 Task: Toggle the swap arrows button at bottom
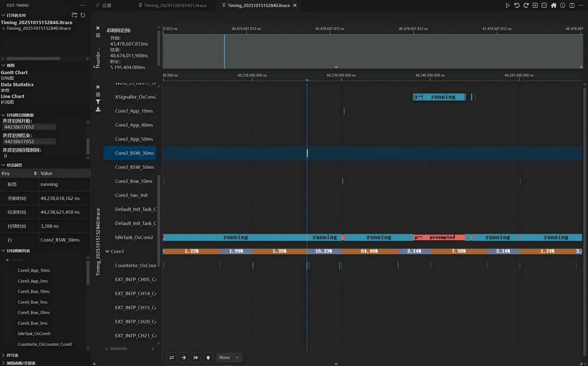[172, 358]
